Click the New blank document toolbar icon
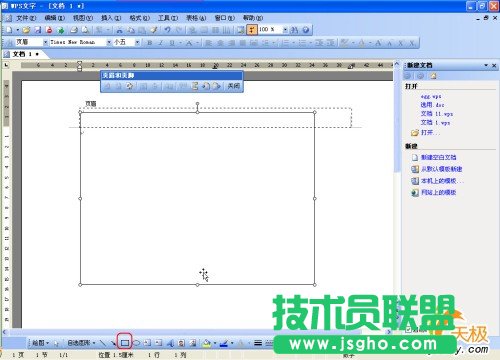The height and width of the screenshot is (360, 500). point(9,30)
